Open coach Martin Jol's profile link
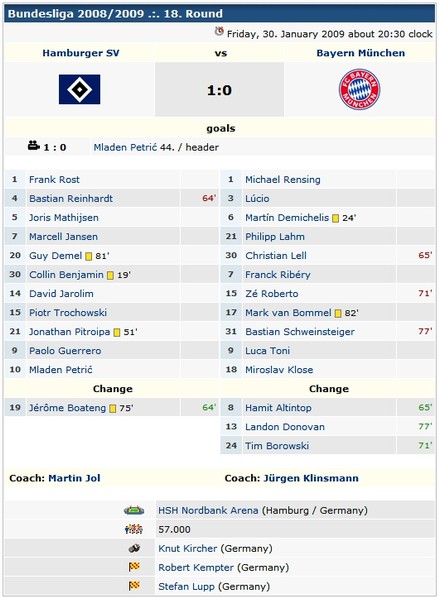Viewport: 439px width, 598px height. (x=74, y=478)
